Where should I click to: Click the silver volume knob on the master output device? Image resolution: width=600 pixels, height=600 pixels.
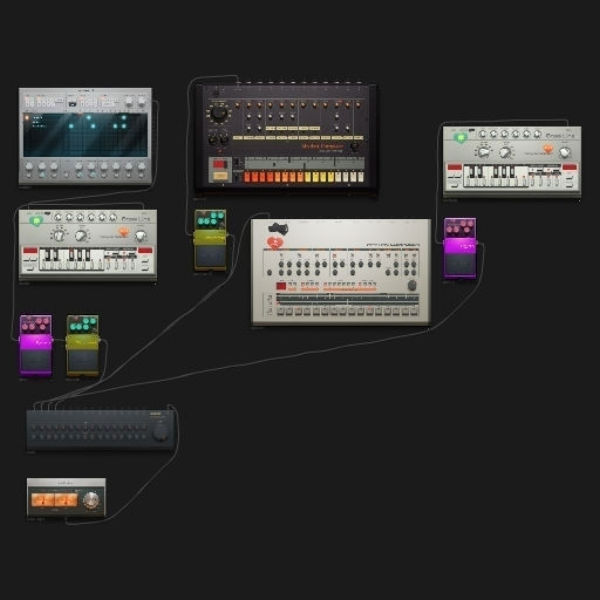(x=91, y=500)
